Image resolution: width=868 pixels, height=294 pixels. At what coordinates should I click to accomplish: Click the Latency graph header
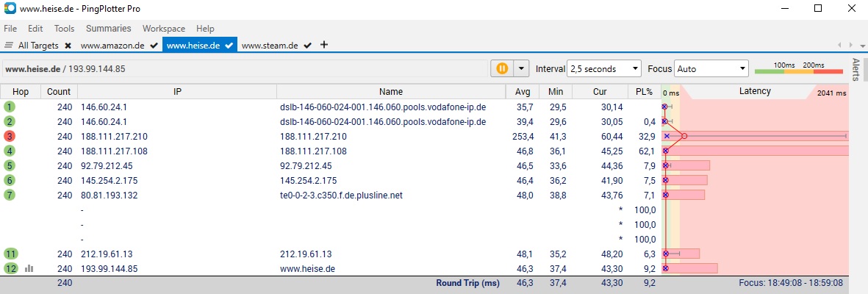[x=755, y=91]
